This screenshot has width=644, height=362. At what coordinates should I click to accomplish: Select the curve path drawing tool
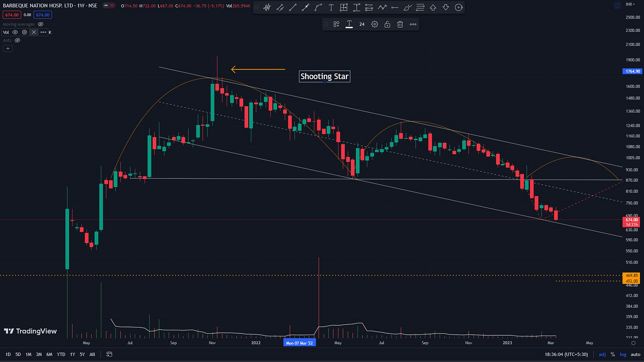click(x=318, y=8)
